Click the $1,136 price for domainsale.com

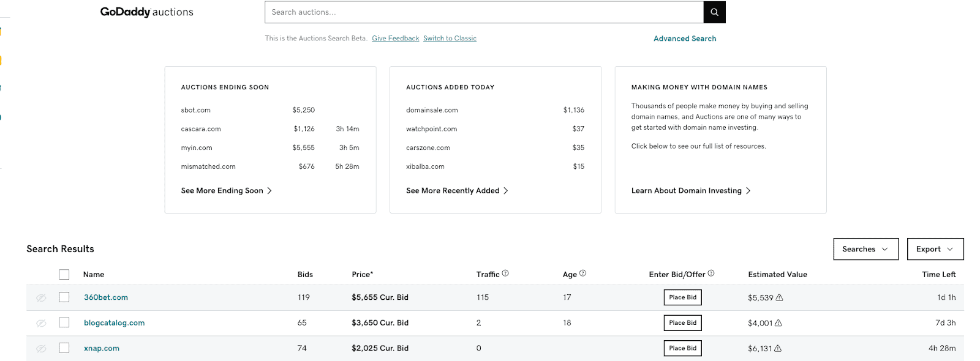click(x=574, y=110)
